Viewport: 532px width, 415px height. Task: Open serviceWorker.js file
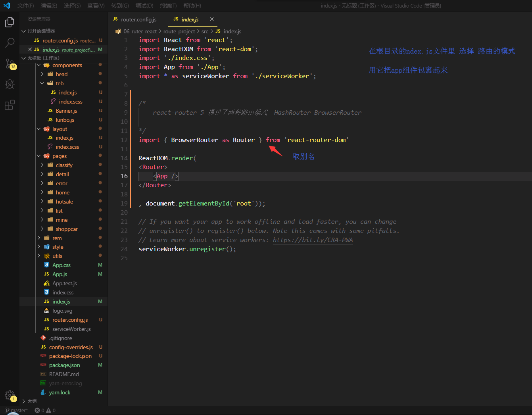[x=71, y=329]
